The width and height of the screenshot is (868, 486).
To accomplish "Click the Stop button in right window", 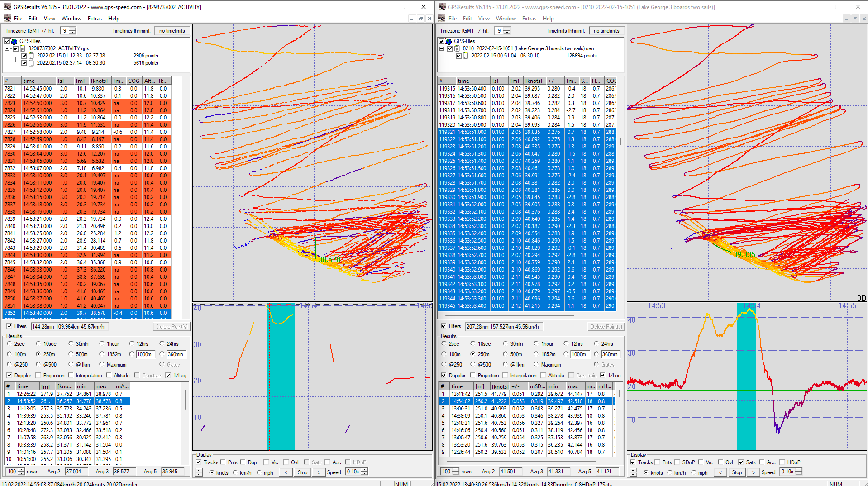I will (x=737, y=472).
